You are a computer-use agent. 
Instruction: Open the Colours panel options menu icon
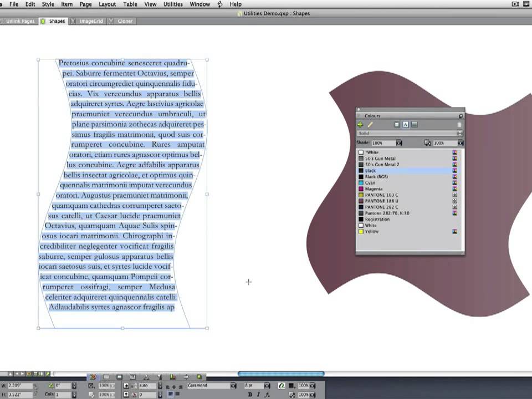click(461, 116)
